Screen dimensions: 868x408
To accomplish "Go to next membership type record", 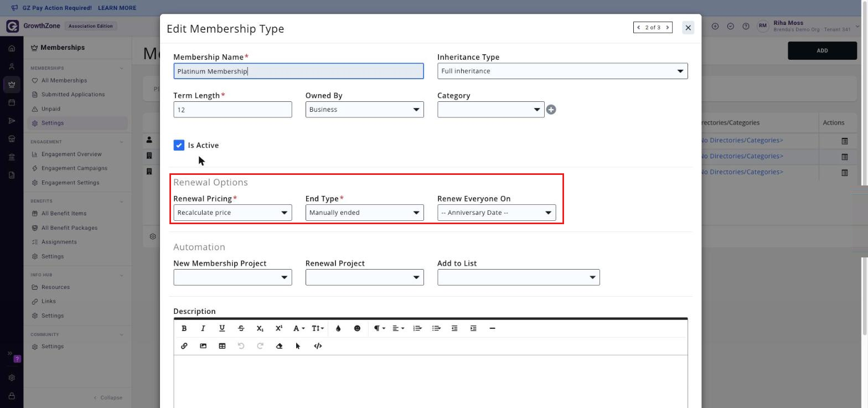I will point(668,27).
